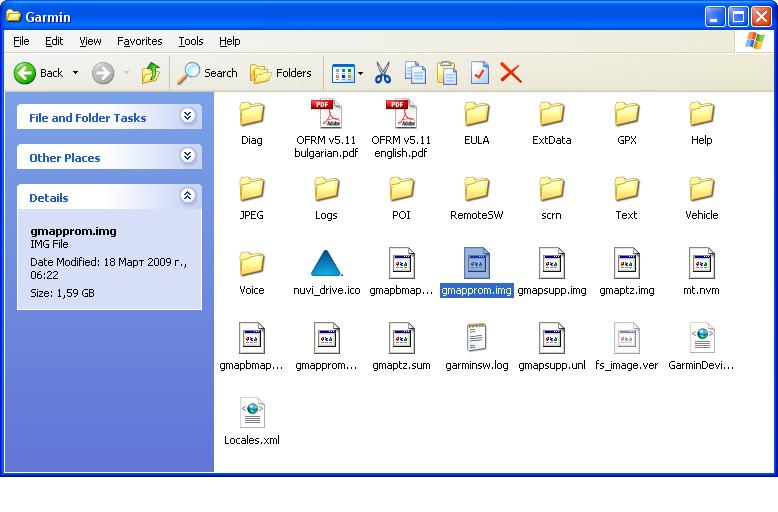Click the Search button

click(208, 73)
